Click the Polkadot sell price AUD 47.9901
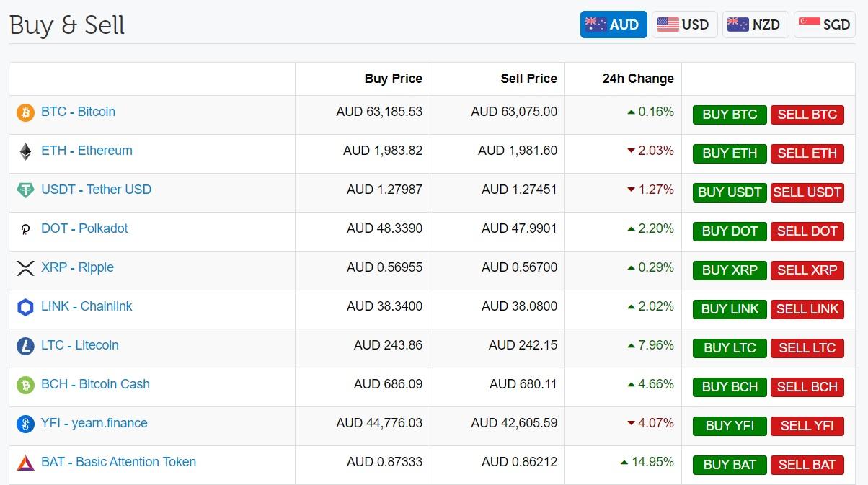 coord(519,228)
